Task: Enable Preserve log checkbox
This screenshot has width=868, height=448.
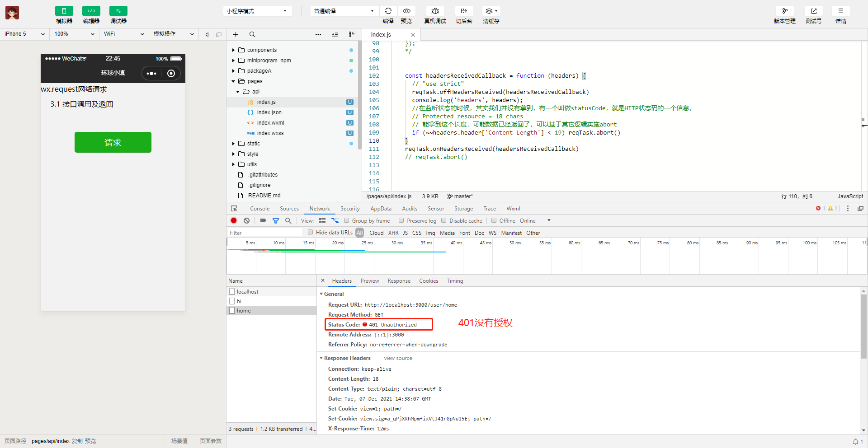Action: [x=401, y=220]
